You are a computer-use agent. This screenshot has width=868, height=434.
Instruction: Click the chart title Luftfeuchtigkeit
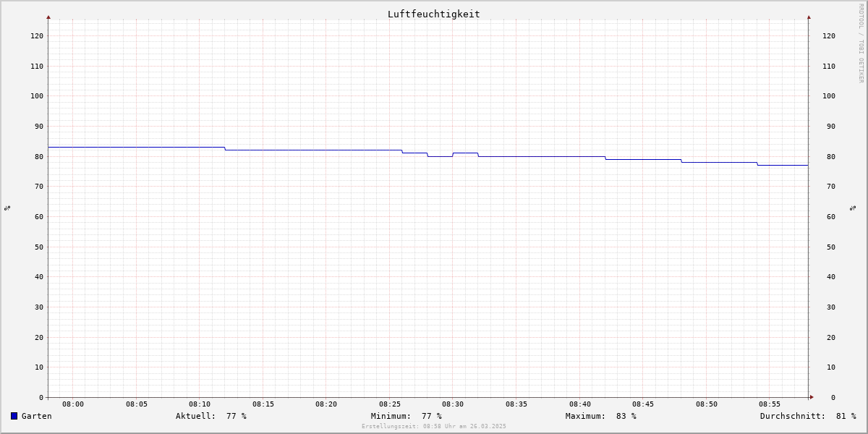tap(434, 14)
